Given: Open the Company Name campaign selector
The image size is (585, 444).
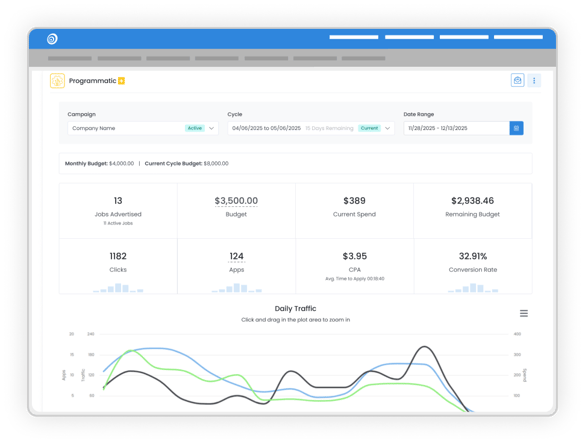Looking at the screenshot, I should pos(143,128).
